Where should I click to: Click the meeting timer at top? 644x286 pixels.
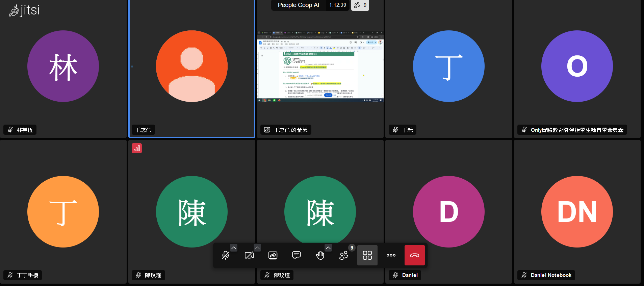[x=338, y=5]
